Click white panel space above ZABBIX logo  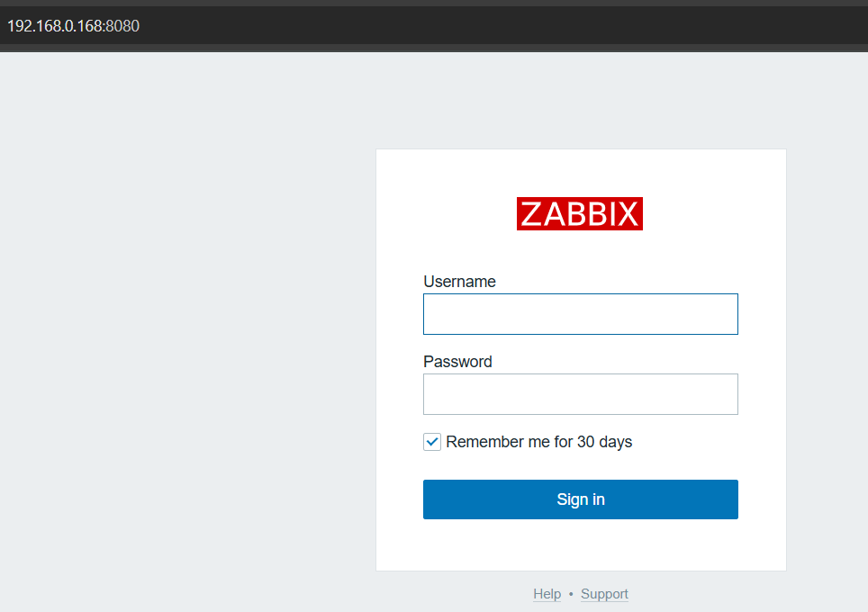tap(580, 173)
